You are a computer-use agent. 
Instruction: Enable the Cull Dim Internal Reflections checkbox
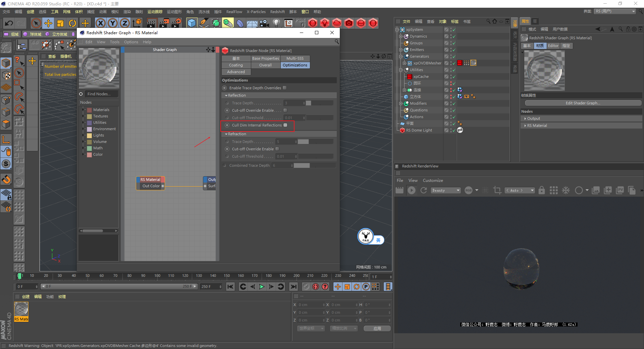tap(285, 125)
